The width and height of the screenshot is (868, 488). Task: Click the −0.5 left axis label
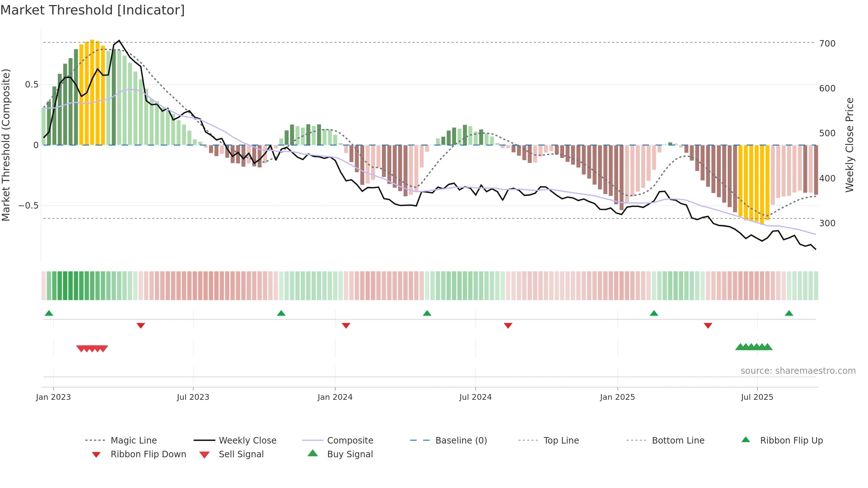tap(28, 206)
